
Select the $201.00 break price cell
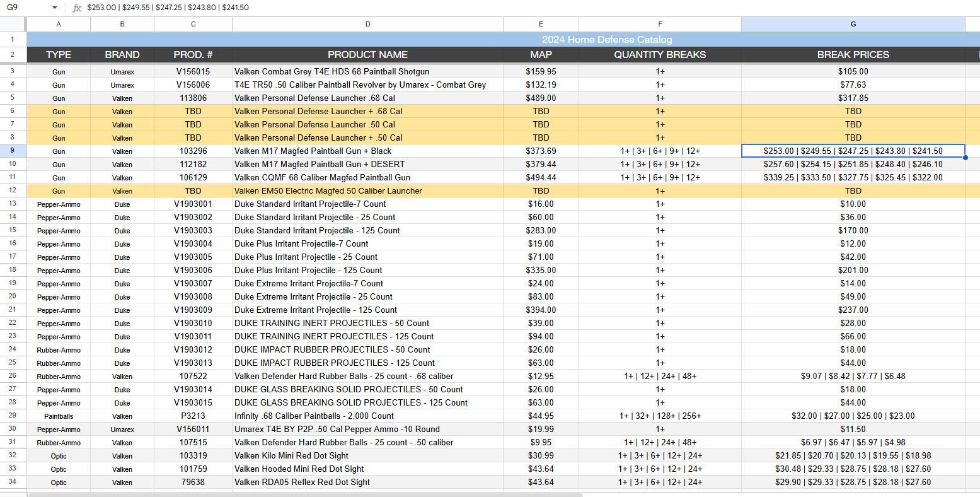click(x=853, y=270)
